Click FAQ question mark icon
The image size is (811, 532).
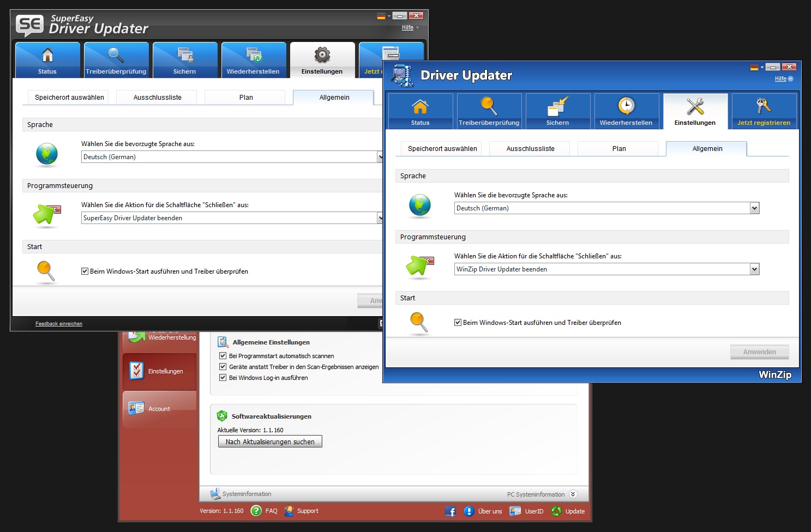click(x=256, y=511)
